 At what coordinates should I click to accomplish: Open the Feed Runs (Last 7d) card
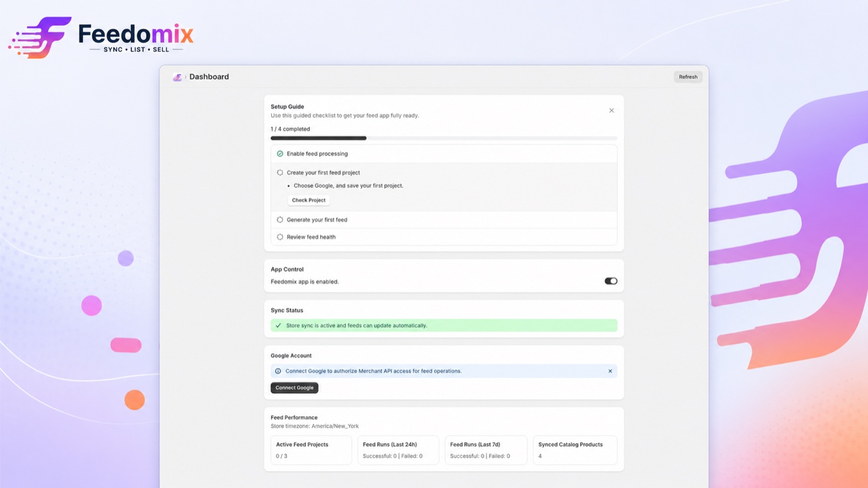pos(486,450)
